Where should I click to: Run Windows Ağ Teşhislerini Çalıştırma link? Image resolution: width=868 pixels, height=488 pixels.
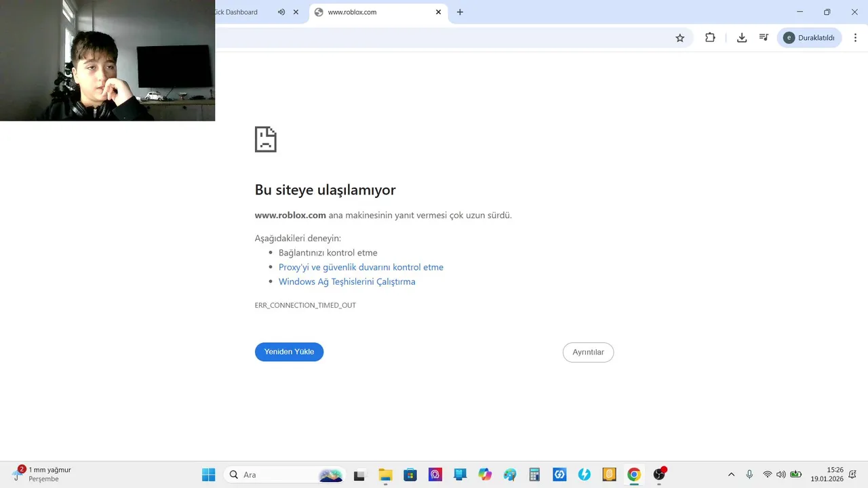pyautogui.click(x=347, y=281)
